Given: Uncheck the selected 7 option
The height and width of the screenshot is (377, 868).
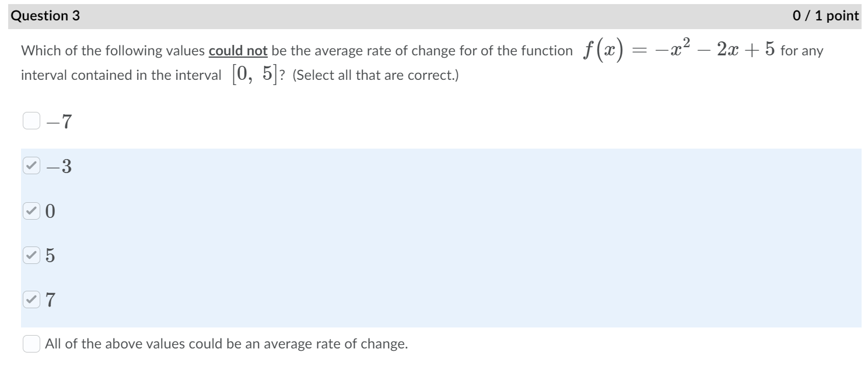Looking at the screenshot, I should tap(33, 300).
